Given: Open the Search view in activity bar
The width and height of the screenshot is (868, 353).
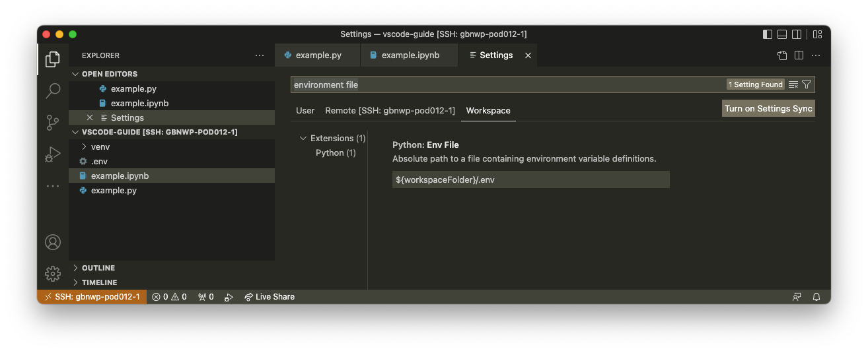Looking at the screenshot, I should tap(53, 91).
